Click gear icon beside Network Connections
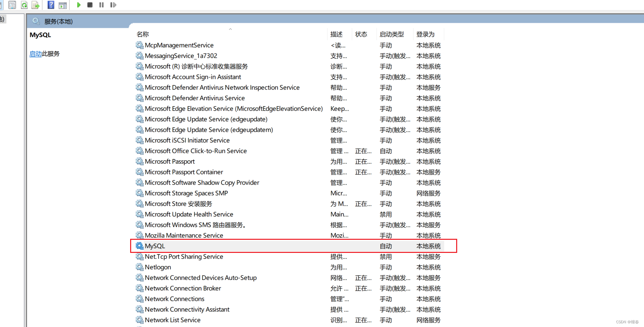 coord(140,299)
